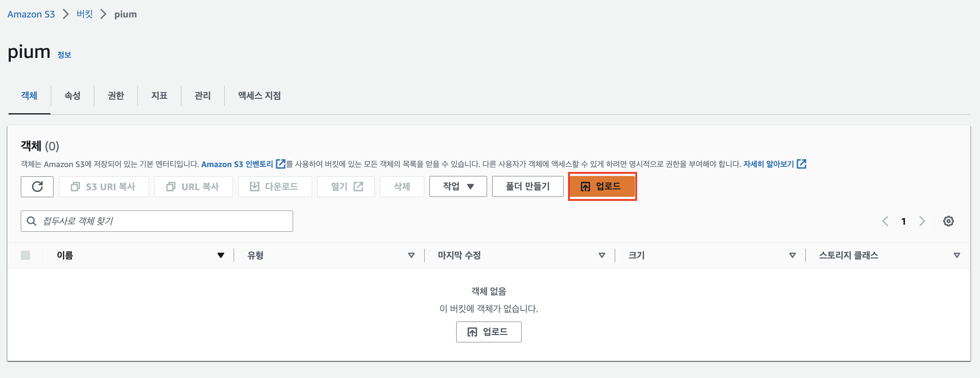
Task: Sort by 크기 column arrow
Action: click(792, 255)
